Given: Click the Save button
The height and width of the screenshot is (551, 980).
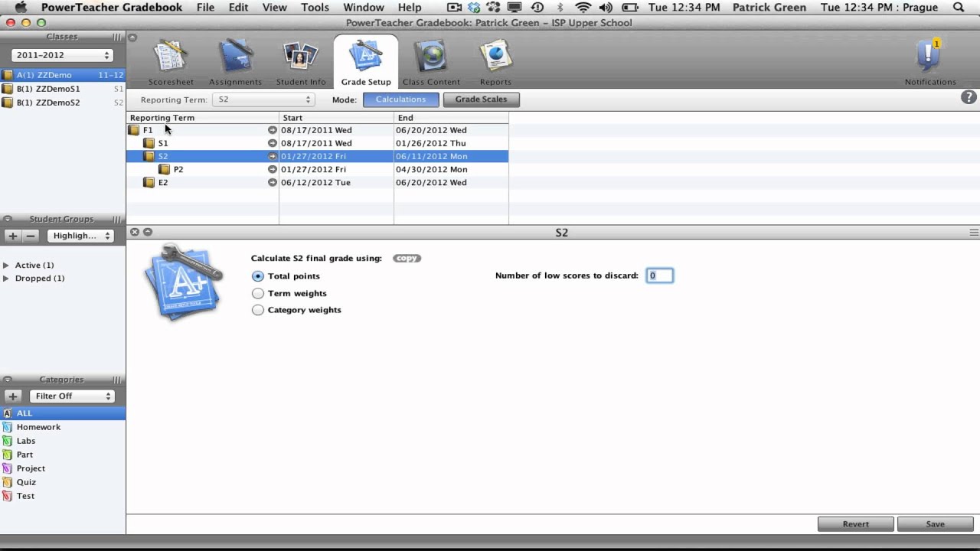Looking at the screenshot, I should click(x=935, y=524).
